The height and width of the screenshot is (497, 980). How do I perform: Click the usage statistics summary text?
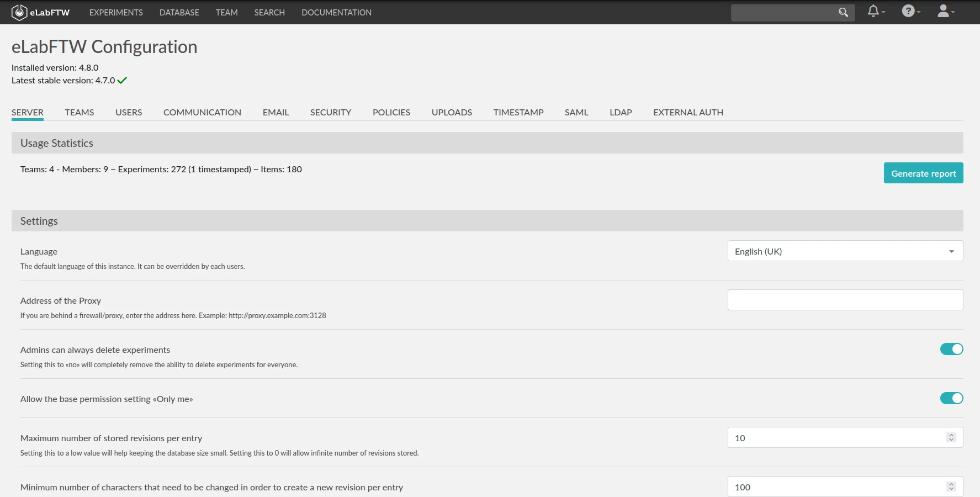(161, 169)
